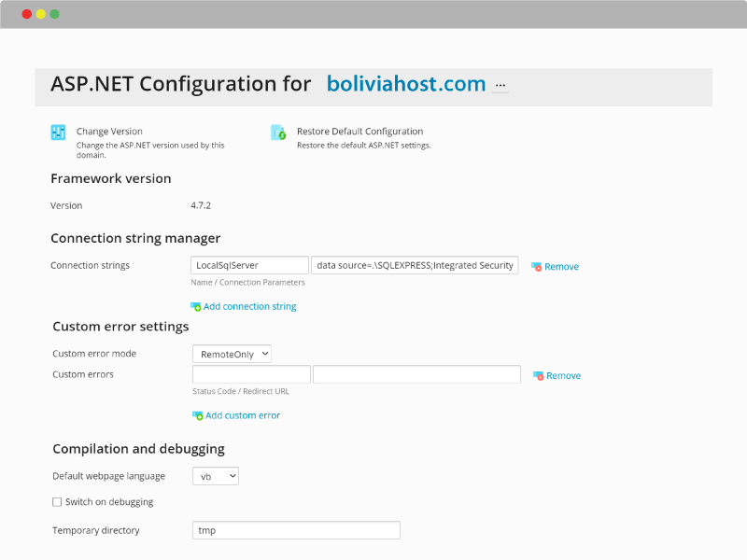Open the Default webpage language dropdown
The height and width of the screenshot is (560, 747).
[216, 476]
